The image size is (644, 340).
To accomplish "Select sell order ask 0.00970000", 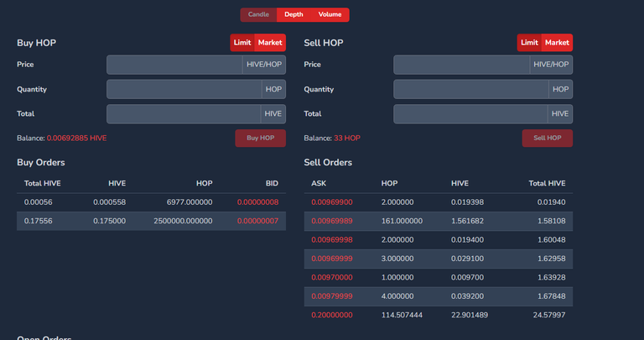I will pos(439,278).
